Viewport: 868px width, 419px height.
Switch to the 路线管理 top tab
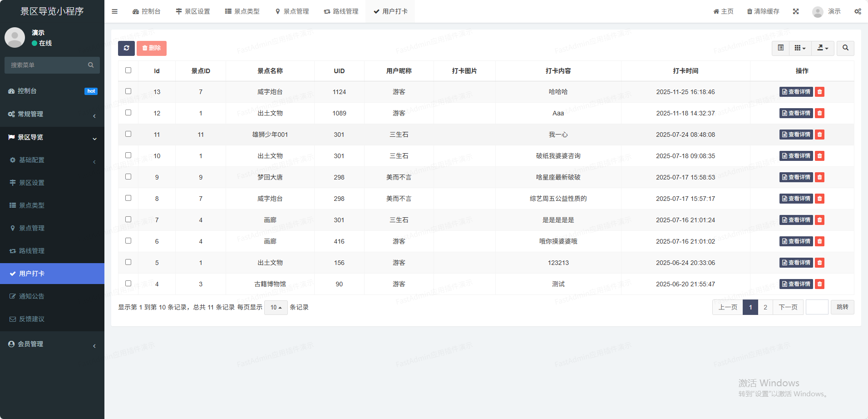point(341,11)
